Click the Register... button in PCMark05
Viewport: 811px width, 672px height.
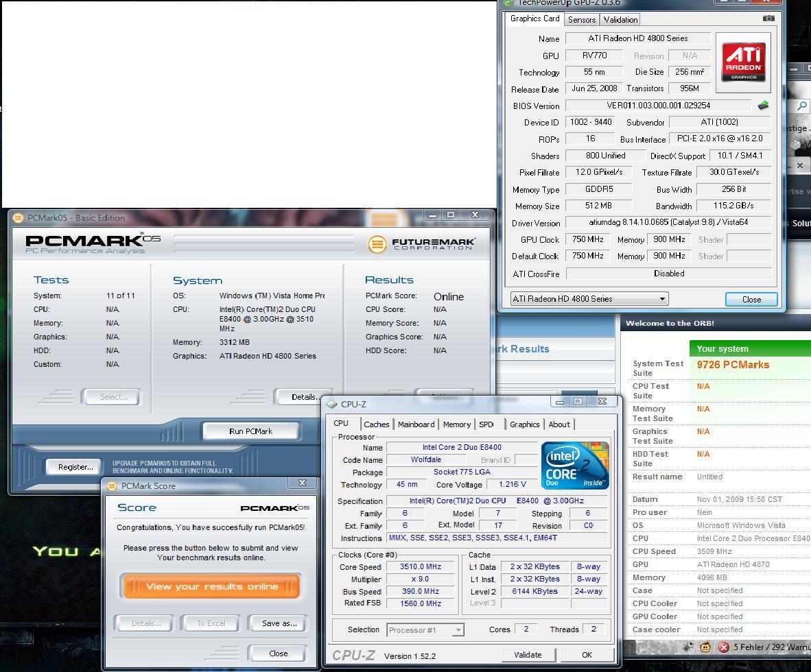75,467
